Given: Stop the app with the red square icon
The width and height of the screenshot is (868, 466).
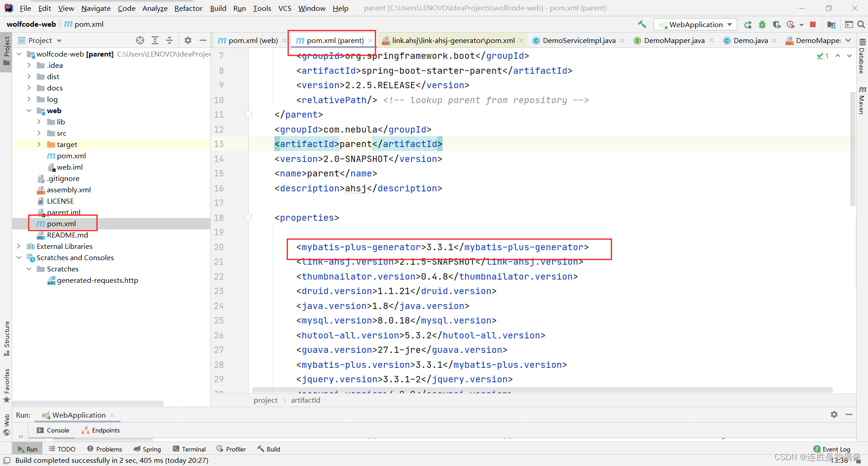Looking at the screenshot, I should (x=812, y=24).
